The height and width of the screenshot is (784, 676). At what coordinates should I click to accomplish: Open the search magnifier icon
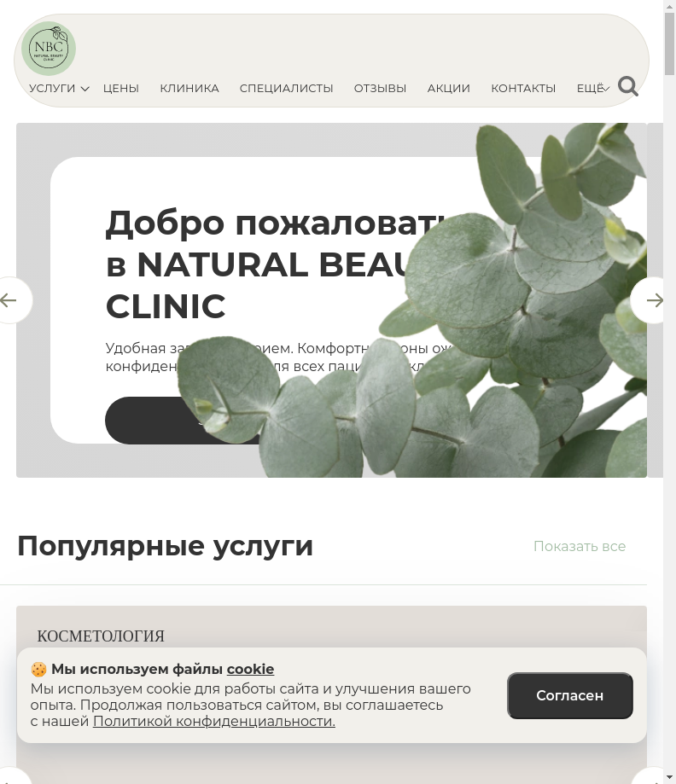coord(627,86)
